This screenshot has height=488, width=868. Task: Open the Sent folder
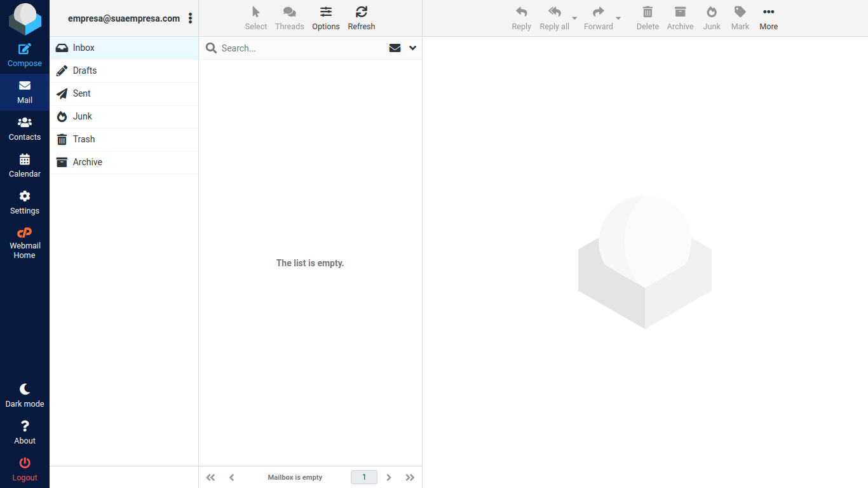(81, 93)
